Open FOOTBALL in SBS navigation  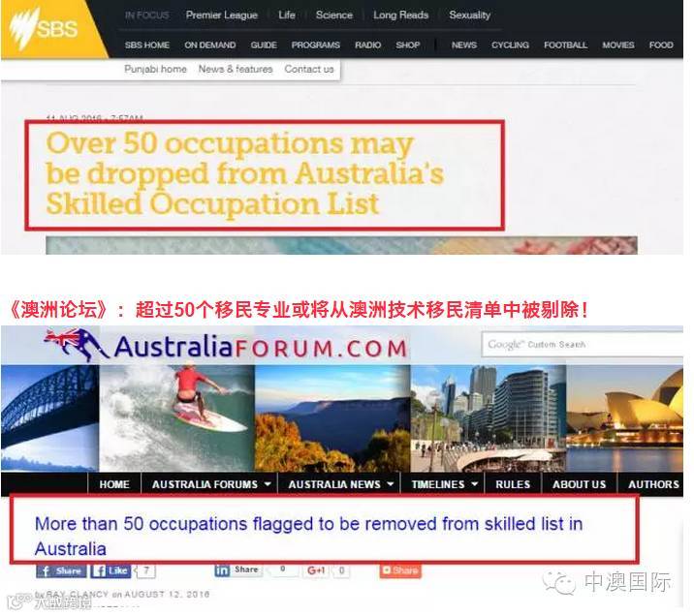click(565, 46)
